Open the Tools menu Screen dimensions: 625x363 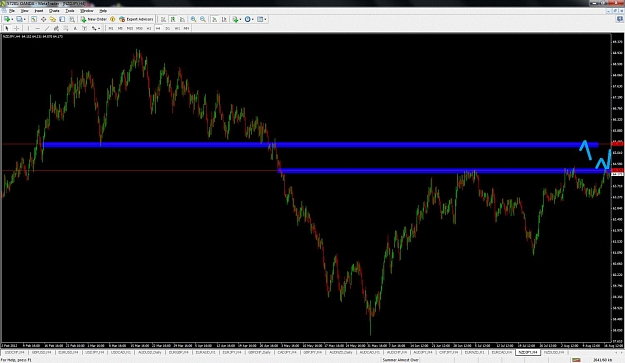[x=70, y=11]
